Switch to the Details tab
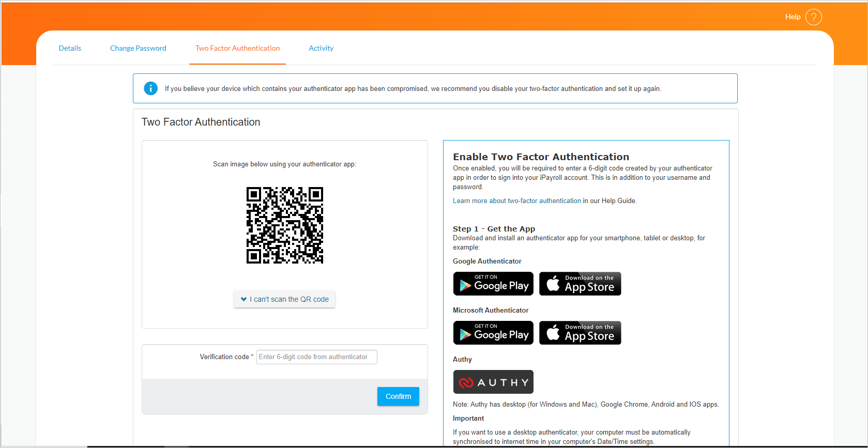The width and height of the screenshot is (868, 448). tap(70, 48)
